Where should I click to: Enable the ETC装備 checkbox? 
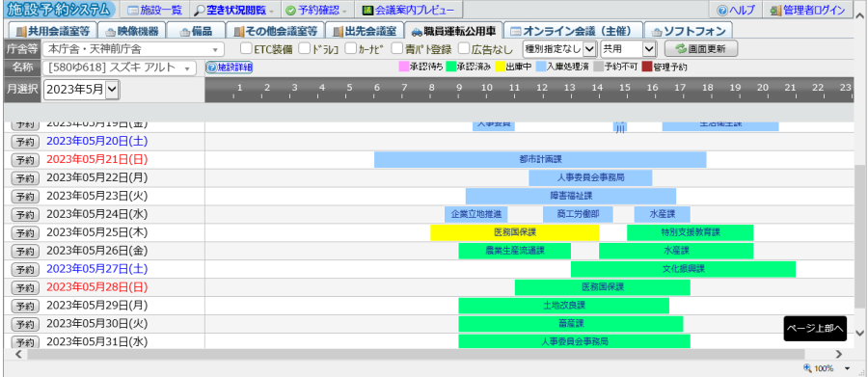click(x=246, y=49)
